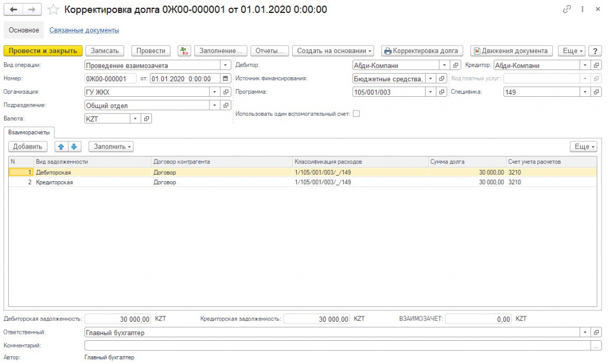Select the Взаиморасчеты tab
This screenshot has width=608, height=364.
coord(29,132)
